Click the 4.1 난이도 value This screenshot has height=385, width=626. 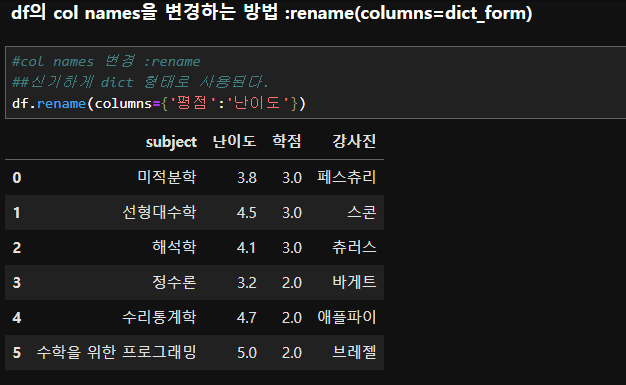tap(247, 248)
